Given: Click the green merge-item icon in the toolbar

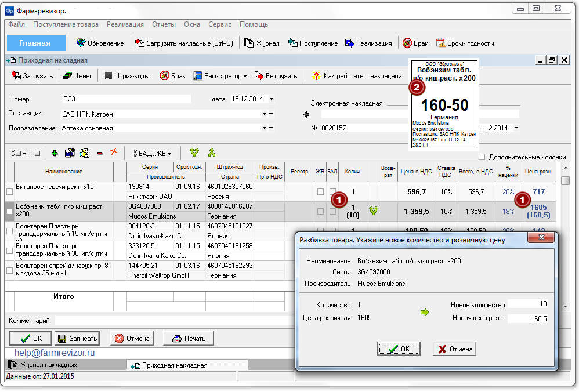Looking at the screenshot, I should pos(212,152).
